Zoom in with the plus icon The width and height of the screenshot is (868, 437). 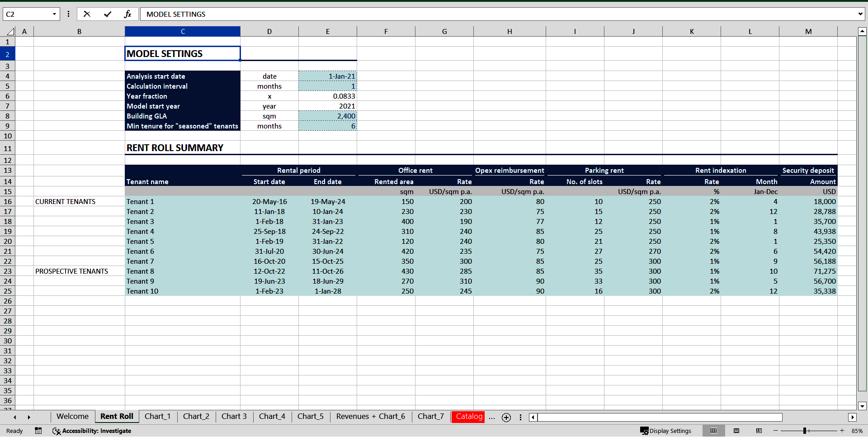pyautogui.click(x=842, y=431)
